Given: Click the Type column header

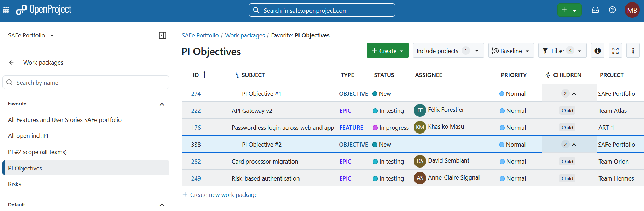Looking at the screenshot, I should 347,75.
